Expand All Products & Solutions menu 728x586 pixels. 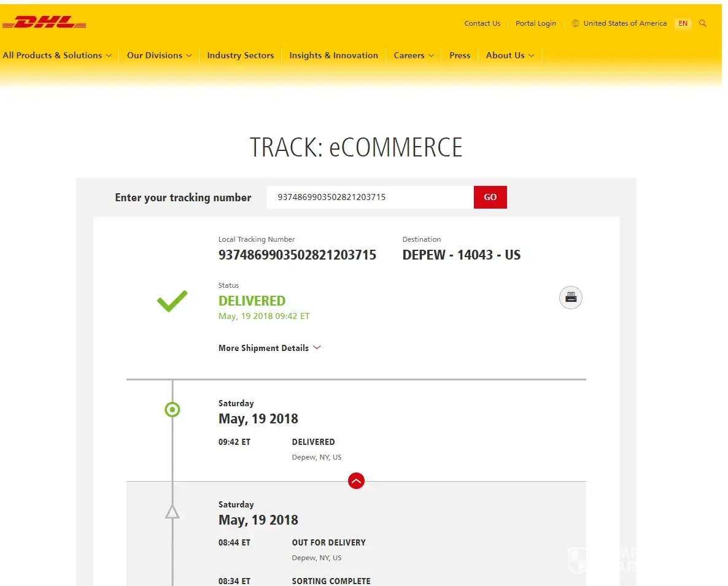(x=57, y=55)
